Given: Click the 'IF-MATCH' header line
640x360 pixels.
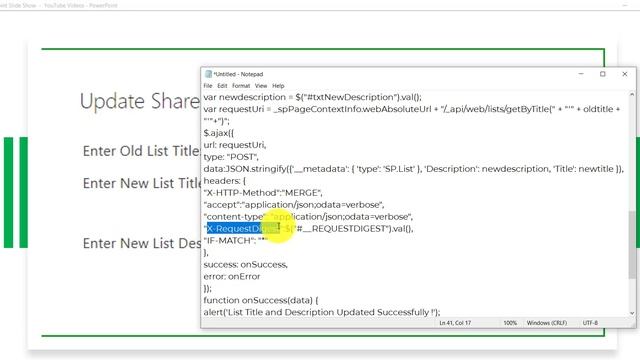Looking at the screenshot, I should pyautogui.click(x=236, y=240).
